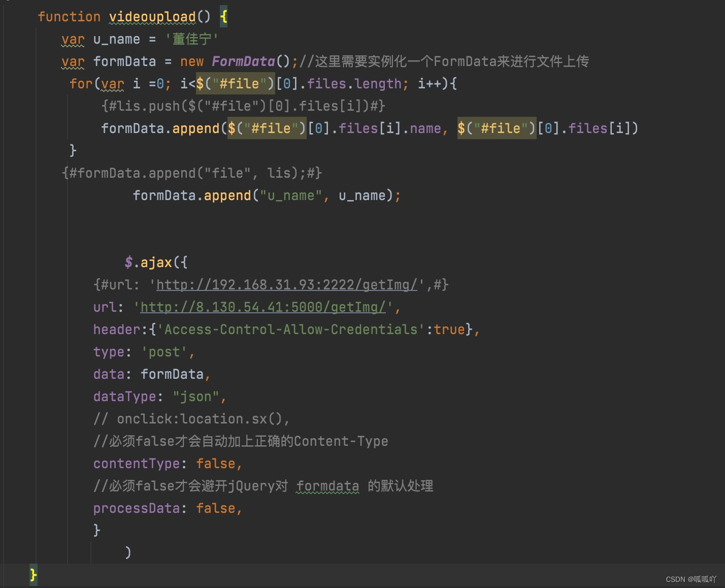Click the "u_name" string in formData.append
This screenshot has height=588, width=725.
pos(291,195)
